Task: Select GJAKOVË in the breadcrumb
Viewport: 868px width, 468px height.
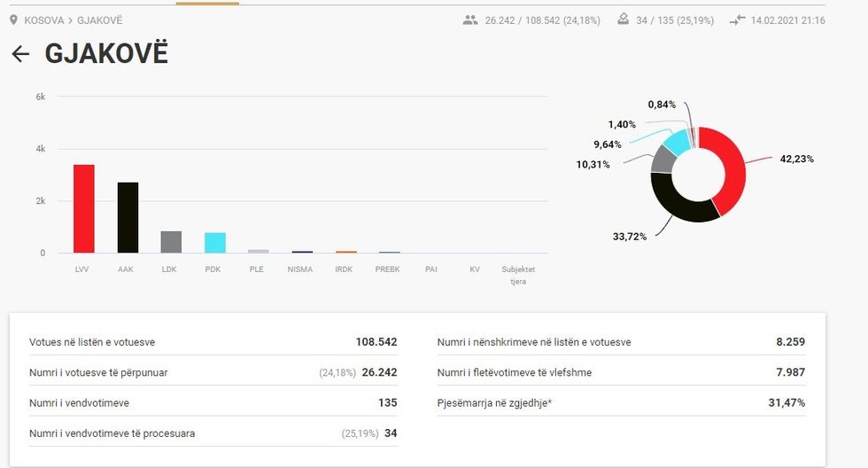Action: pyautogui.click(x=100, y=19)
